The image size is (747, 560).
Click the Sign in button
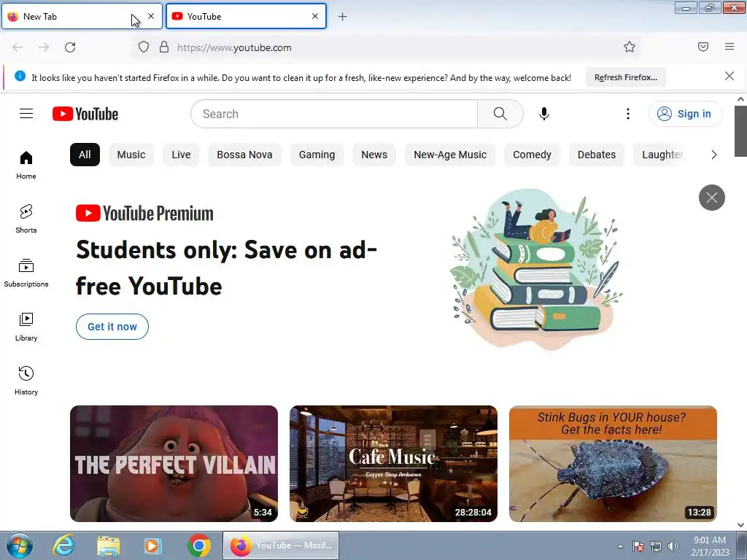click(685, 114)
